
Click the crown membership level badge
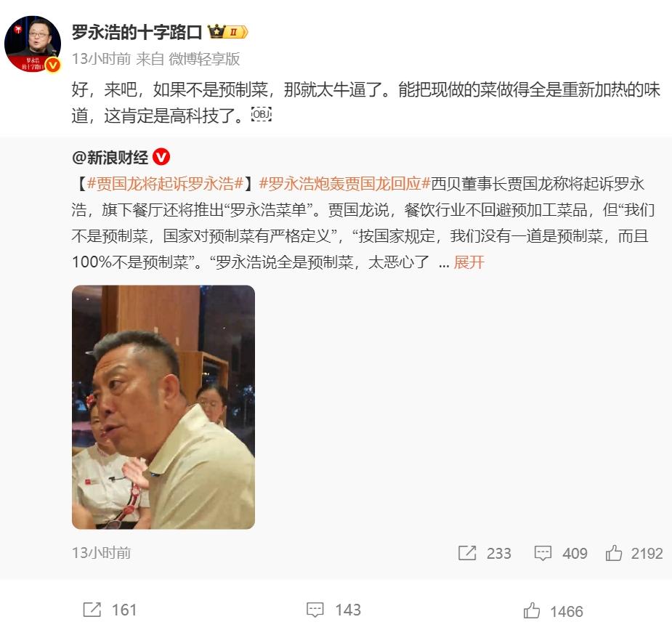coord(227,32)
